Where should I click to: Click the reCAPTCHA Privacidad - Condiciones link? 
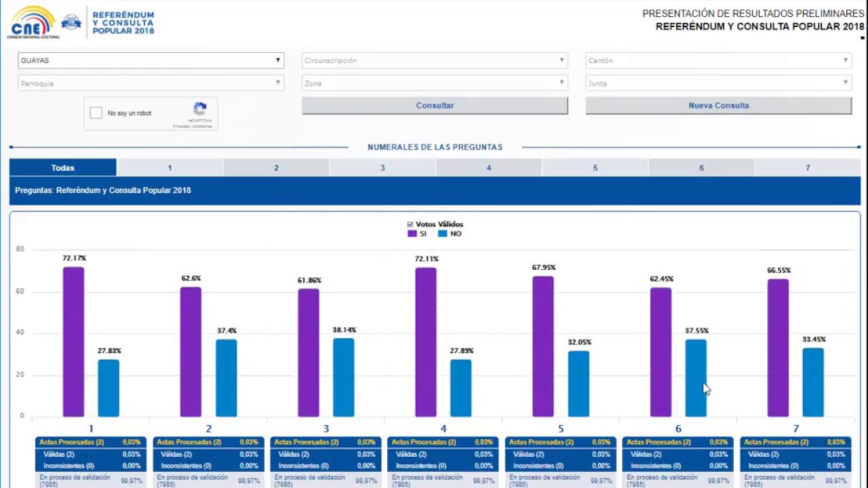click(192, 126)
